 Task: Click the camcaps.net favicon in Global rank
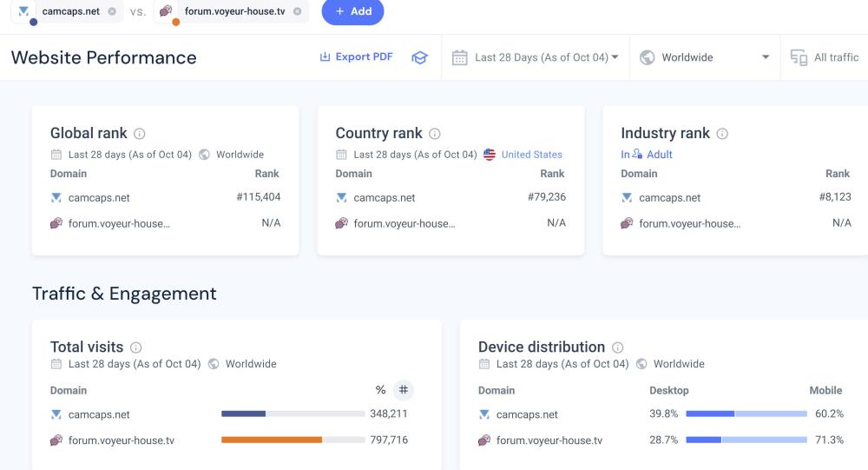[56, 198]
